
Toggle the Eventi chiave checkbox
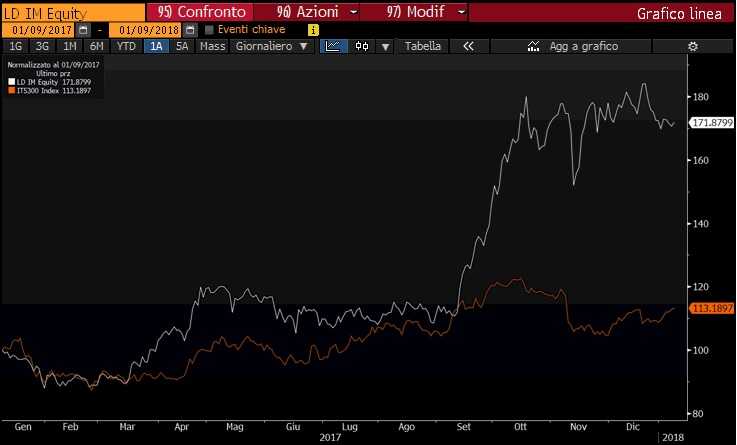(210, 30)
